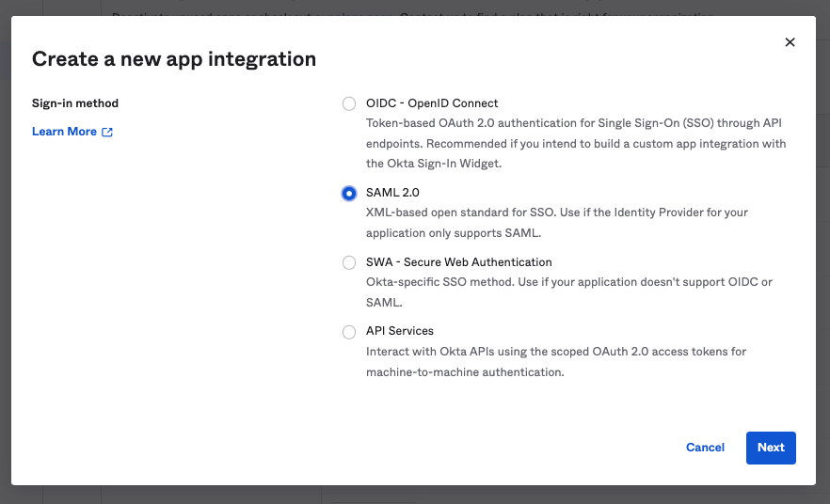Click the dimmed page strip above the dialog
830x504 pixels.
click(x=414, y=7)
